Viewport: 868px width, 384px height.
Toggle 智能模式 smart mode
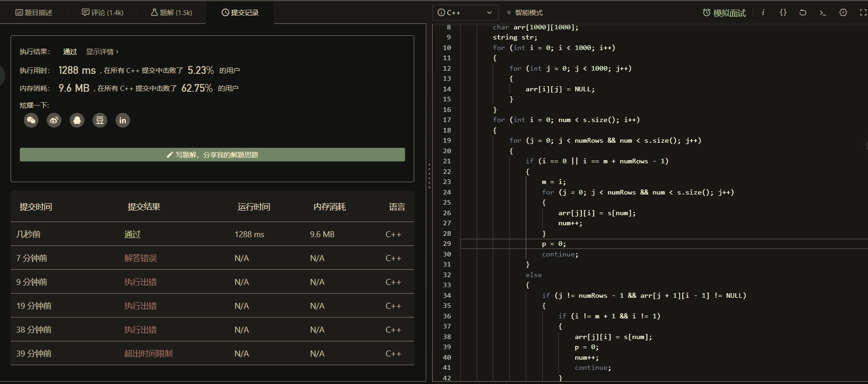coord(525,12)
